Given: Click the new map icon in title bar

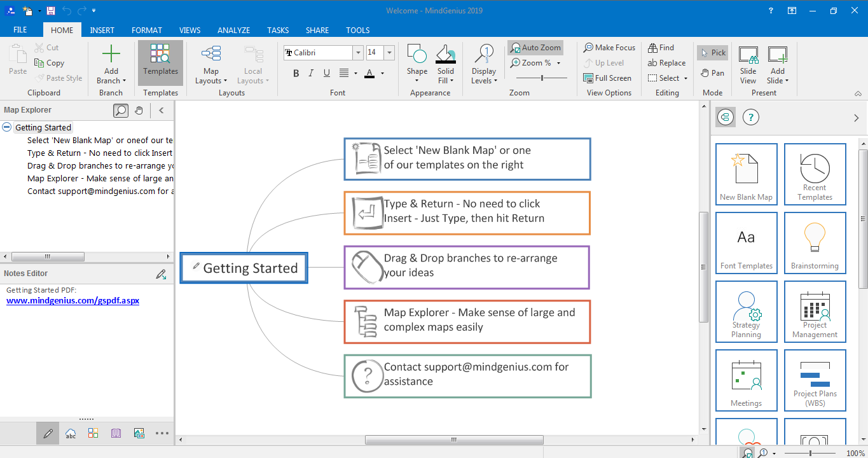Looking at the screenshot, I should (x=27, y=11).
